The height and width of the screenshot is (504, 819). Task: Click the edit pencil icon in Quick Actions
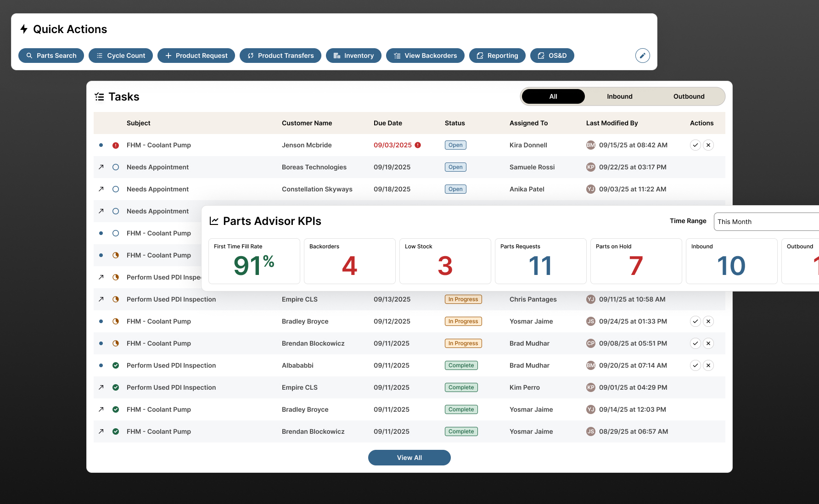[642, 56]
